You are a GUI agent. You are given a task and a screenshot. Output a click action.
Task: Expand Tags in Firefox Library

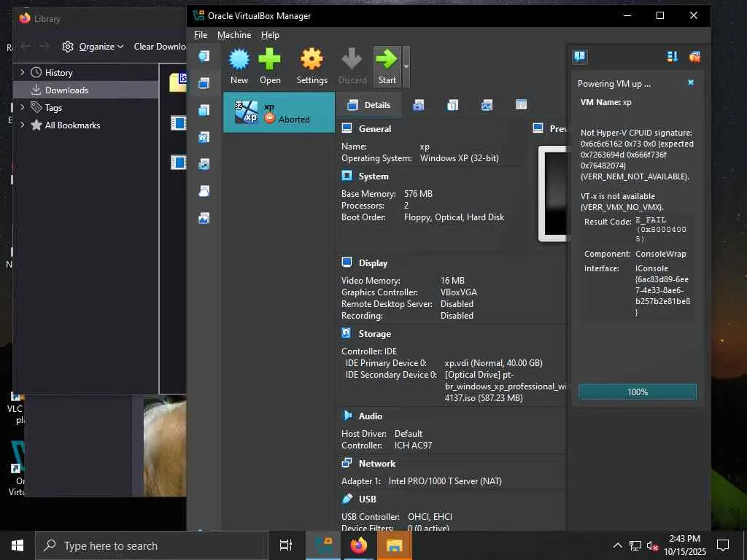22,107
